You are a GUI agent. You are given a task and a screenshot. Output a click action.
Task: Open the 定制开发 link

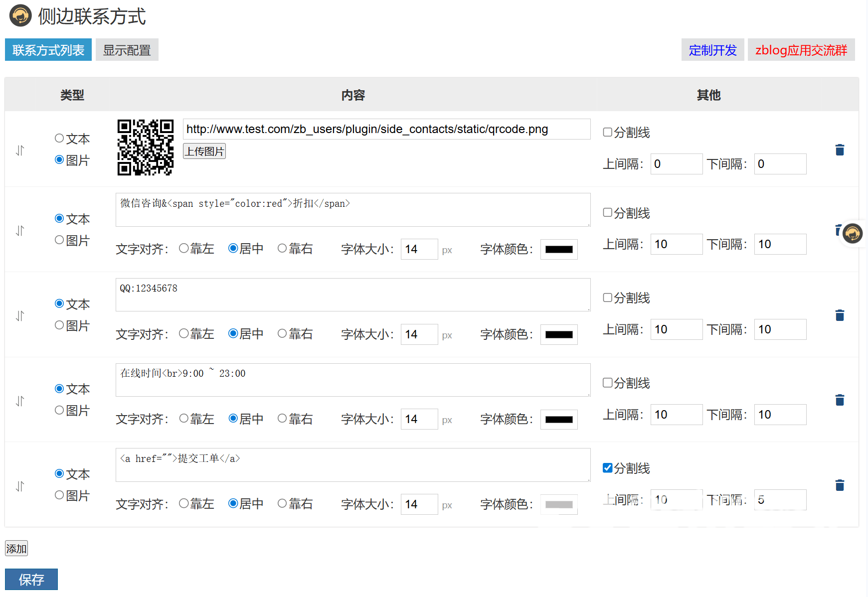click(x=713, y=50)
